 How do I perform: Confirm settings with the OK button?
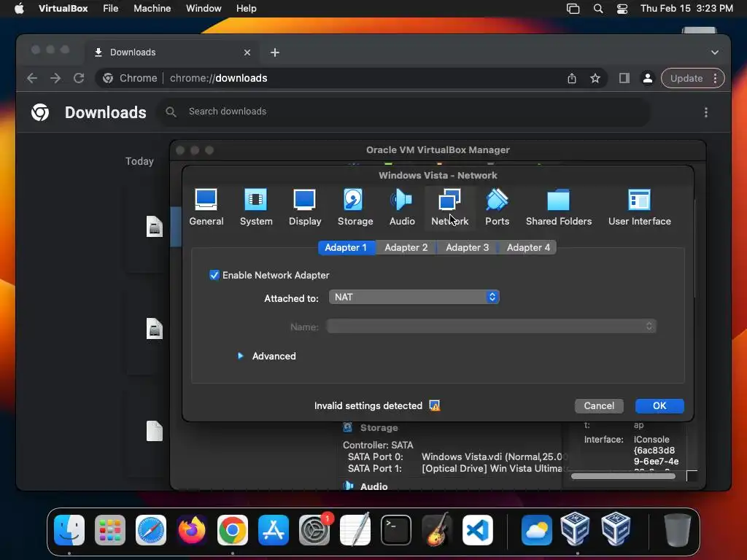pos(659,405)
